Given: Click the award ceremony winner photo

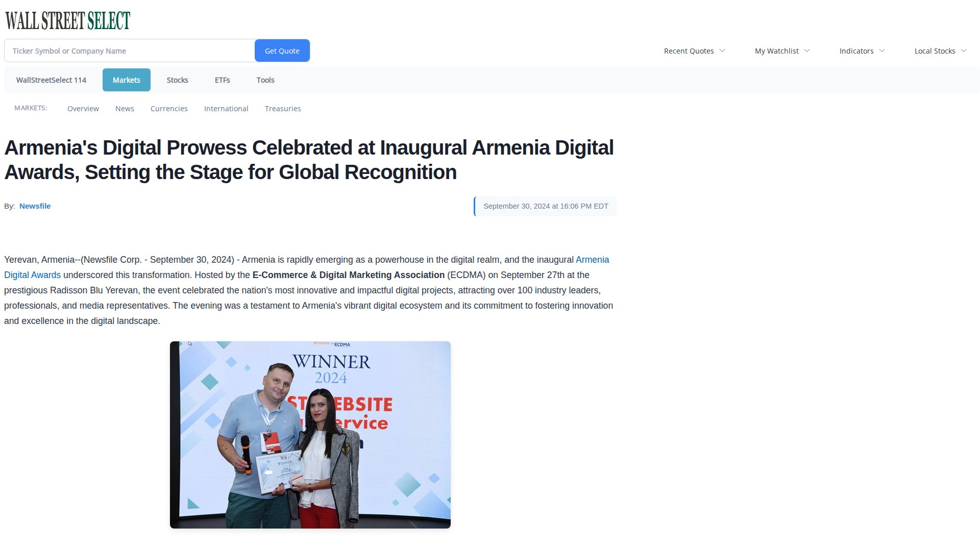Looking at the screenshot, I should click(x=310, y=434).
